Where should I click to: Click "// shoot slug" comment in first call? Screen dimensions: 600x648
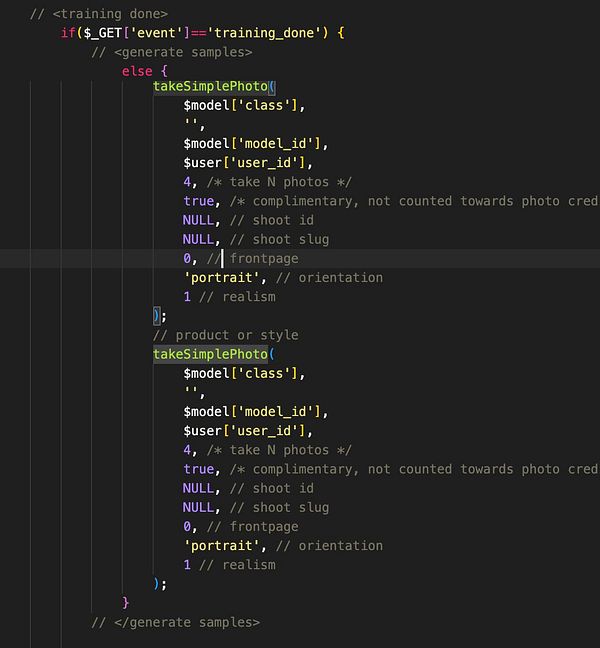[x=279, y=239]
